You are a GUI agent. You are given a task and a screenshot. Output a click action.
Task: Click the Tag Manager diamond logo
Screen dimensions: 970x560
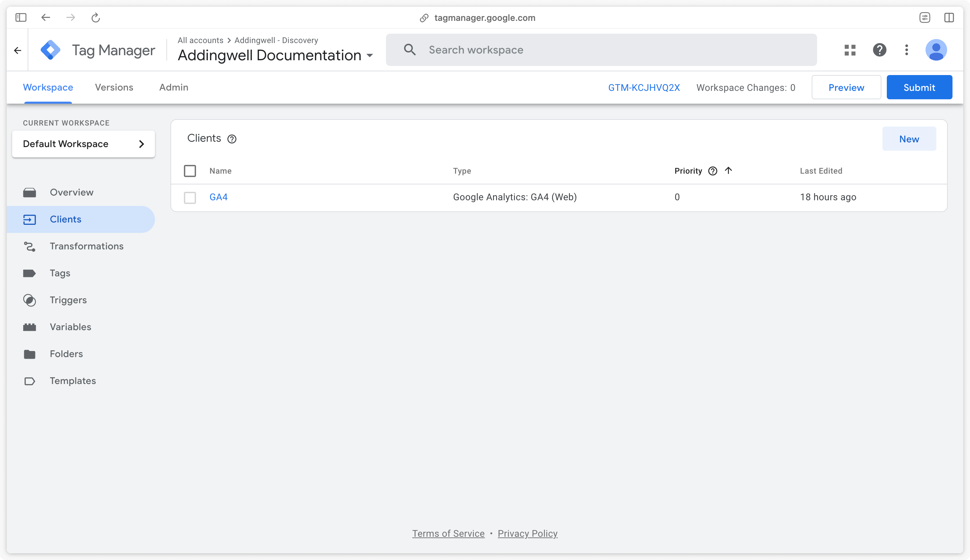(x=51, y=50)
